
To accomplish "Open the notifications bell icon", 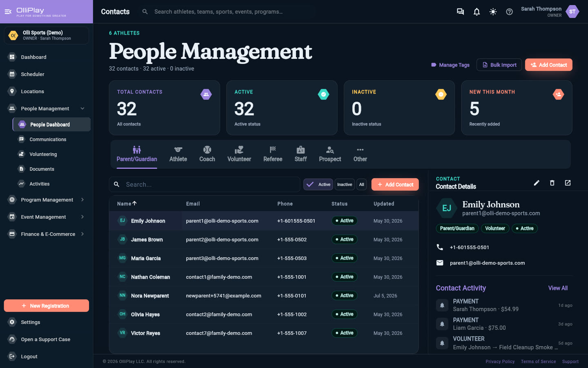I will point(477,11).
